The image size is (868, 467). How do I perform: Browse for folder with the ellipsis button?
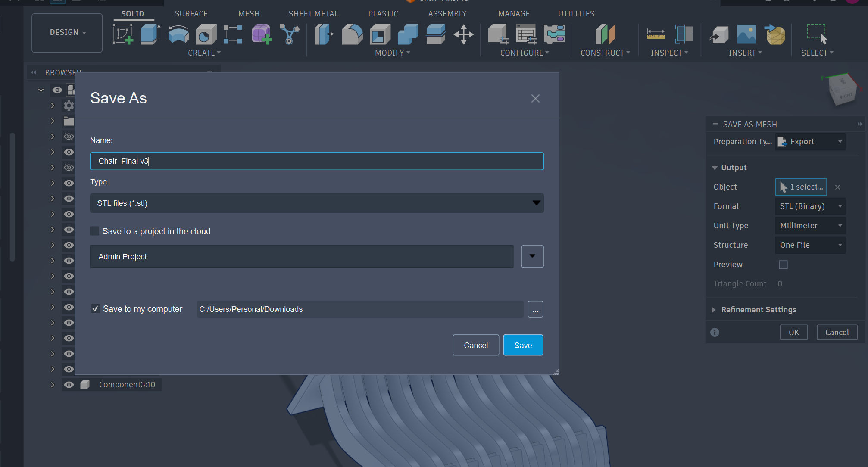click(535, 309)
